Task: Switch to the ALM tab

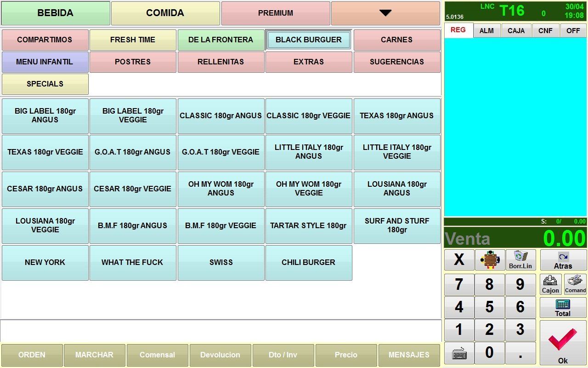Action: [486, 31]
